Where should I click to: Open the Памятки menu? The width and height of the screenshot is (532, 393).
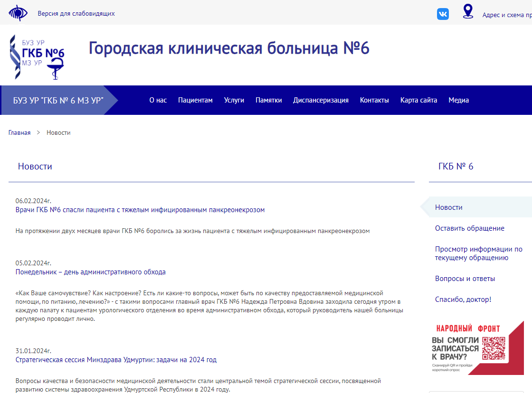point(269,100)
